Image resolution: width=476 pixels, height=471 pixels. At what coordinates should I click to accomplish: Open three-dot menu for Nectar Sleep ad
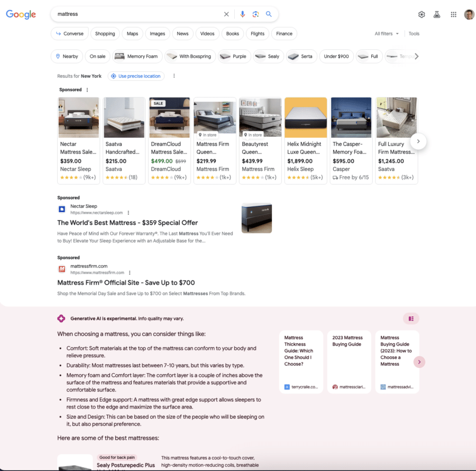(129, 213)
